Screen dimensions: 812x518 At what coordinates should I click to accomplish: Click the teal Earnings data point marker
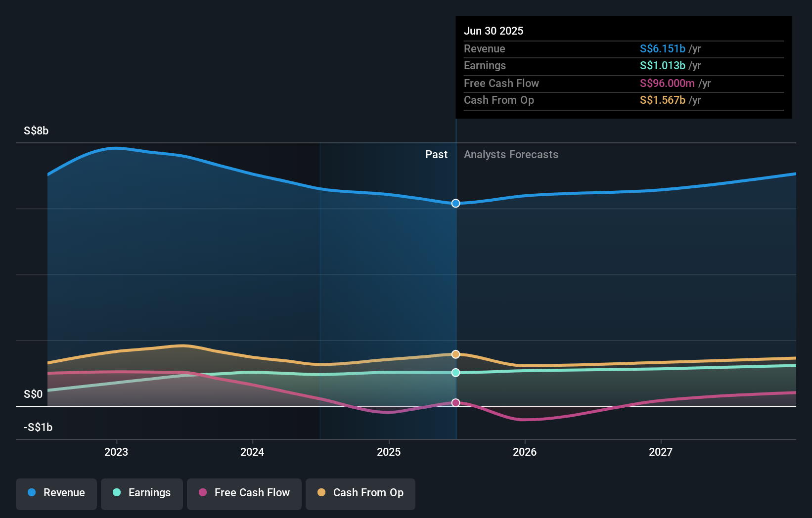[x=455, y=373]
